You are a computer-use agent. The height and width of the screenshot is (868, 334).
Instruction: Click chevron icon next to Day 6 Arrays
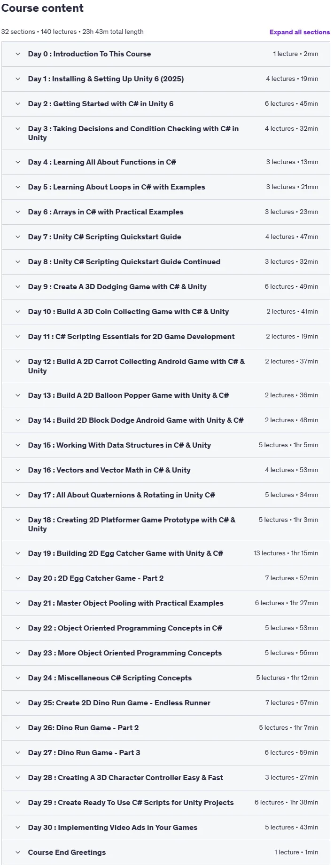[18, 212]
